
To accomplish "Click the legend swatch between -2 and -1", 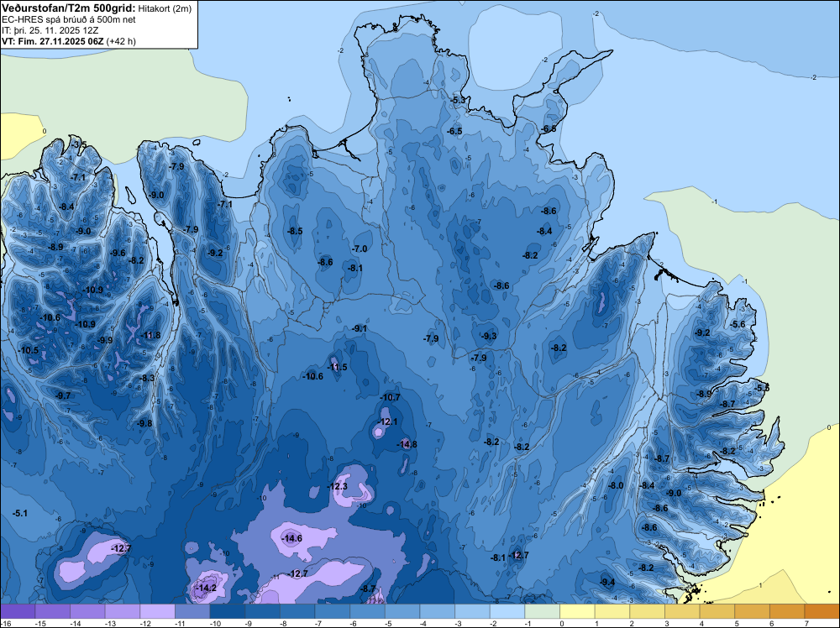I will (x=507, y=611).
